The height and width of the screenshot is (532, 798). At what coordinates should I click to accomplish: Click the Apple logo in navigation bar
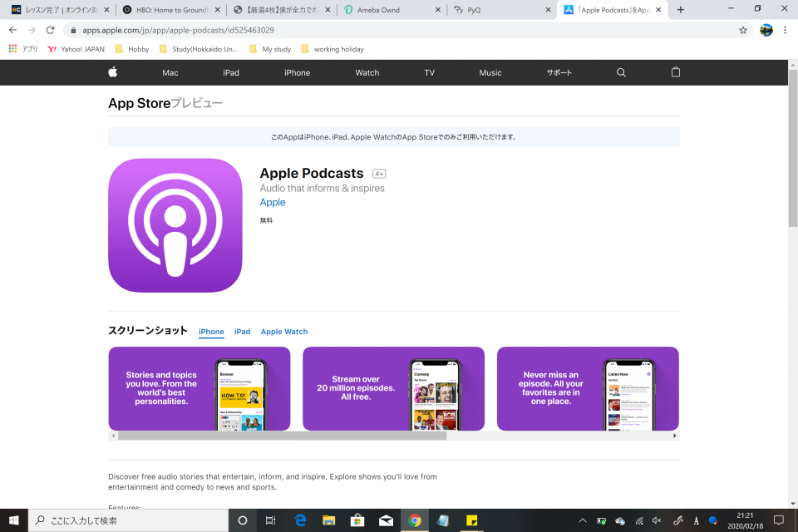tap(113, 72)
